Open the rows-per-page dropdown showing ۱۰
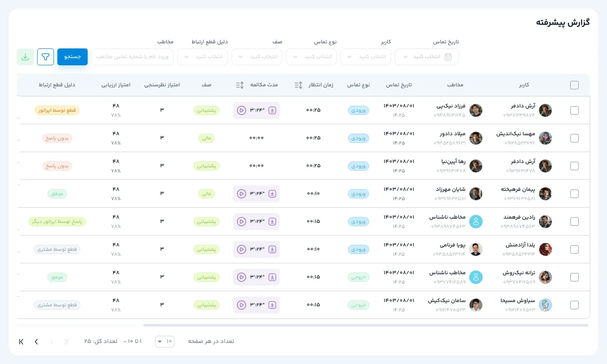 coord(165,342)
